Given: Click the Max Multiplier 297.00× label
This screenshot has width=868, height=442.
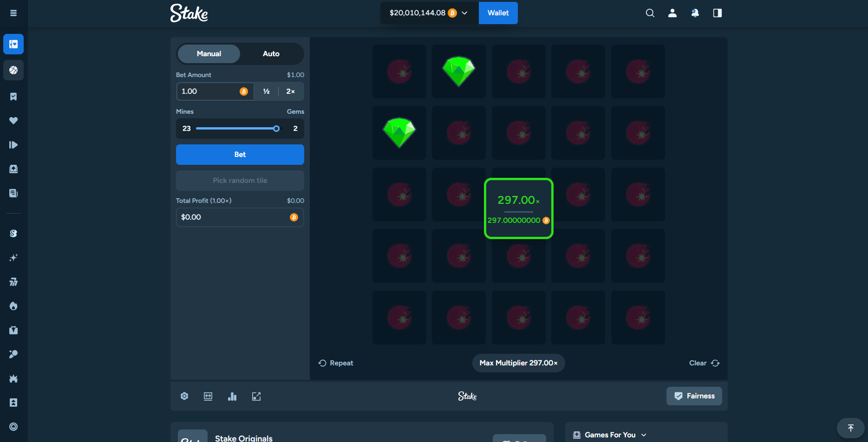Looking at the screenshot, I should point(519,363).
